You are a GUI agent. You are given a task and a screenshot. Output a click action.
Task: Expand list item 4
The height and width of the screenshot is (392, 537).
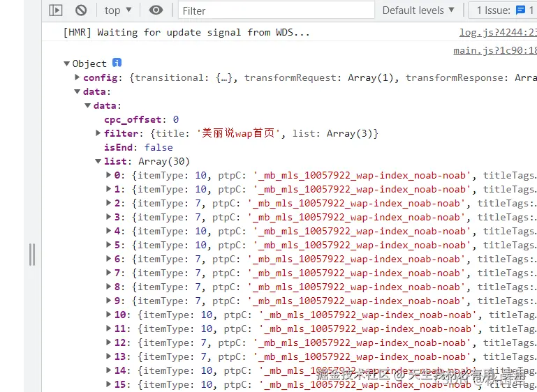pos(108,231)
